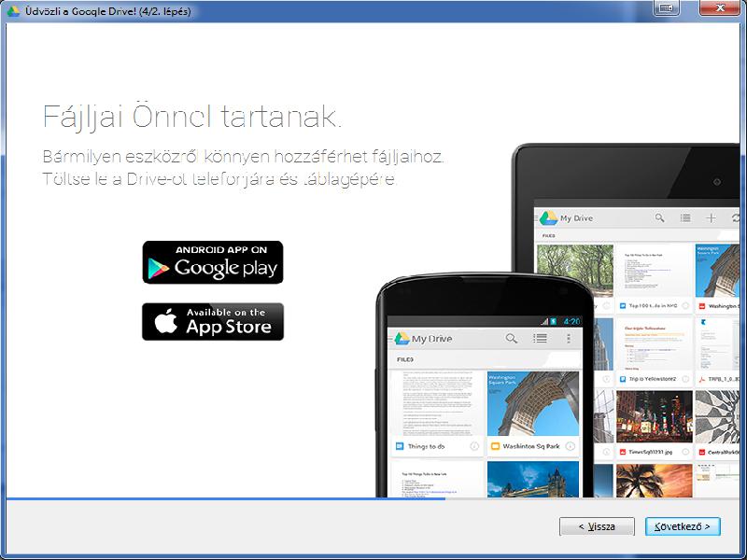Click the palm tree sunset thumbnail on tablet

(x=655, y=481)
